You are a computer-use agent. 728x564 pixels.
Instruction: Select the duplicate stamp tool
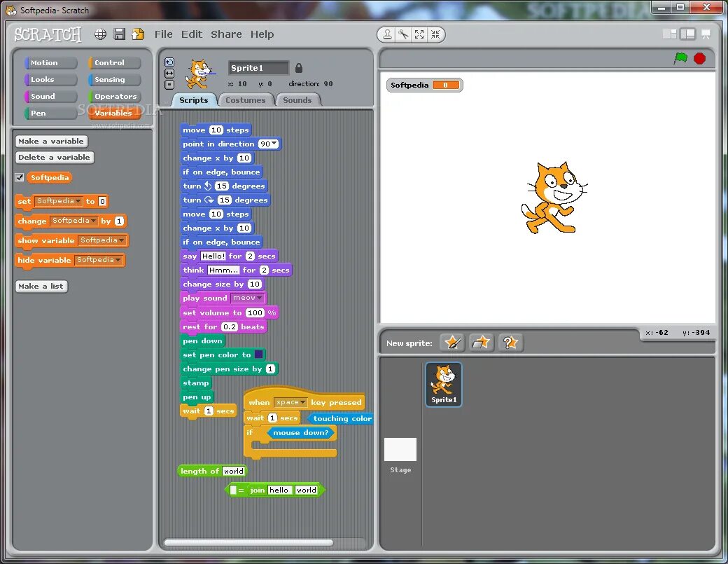pos(387,34)
